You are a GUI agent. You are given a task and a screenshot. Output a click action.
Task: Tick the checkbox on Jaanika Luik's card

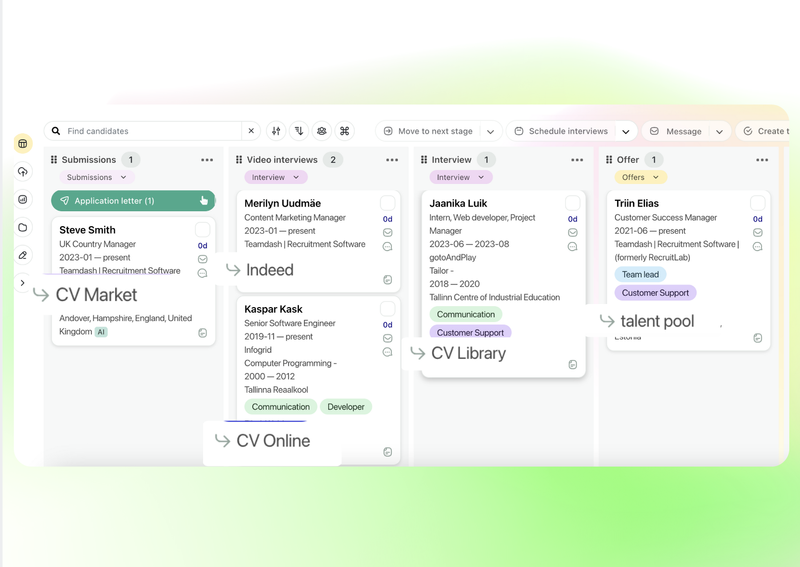572,203
